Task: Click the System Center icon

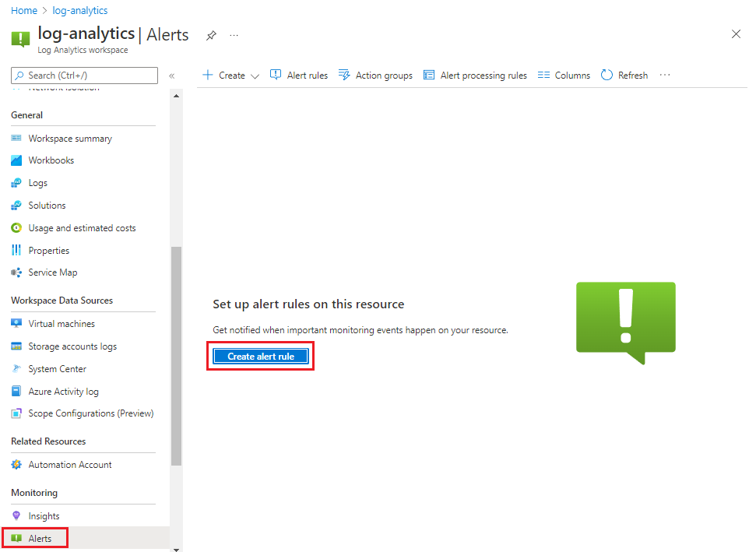Action: point(16,369)
